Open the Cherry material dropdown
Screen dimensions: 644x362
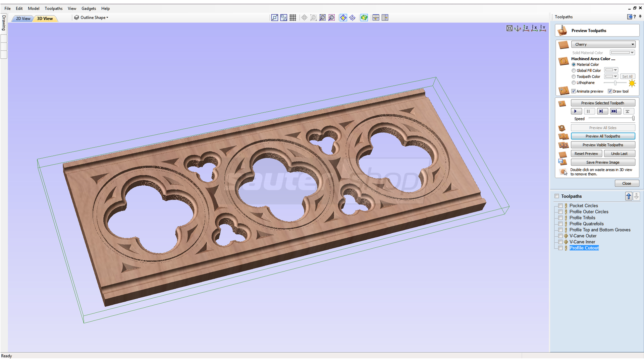632,44
